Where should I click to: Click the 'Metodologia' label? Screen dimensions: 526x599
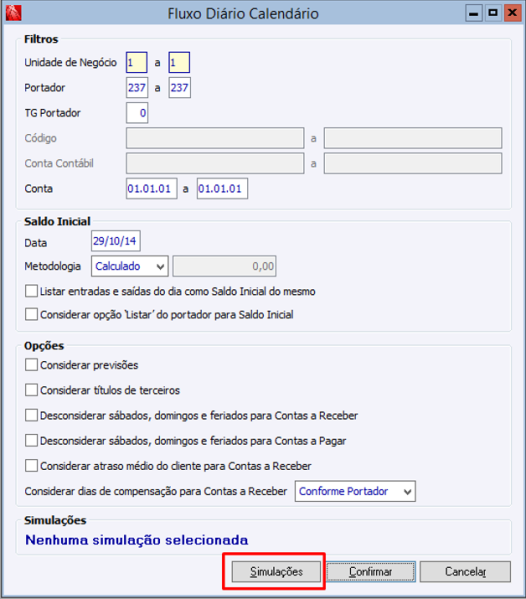[x=53, y=266]
